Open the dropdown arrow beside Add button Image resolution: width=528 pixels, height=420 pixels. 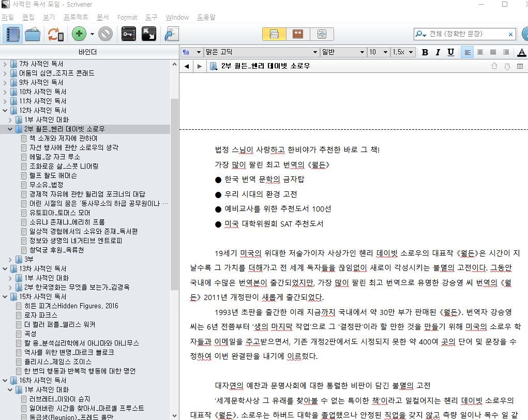(x=92, y=34)
